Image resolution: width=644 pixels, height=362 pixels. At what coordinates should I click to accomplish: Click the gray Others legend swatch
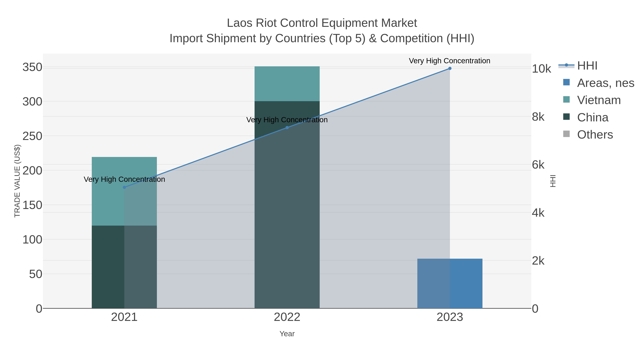[566, 134]
